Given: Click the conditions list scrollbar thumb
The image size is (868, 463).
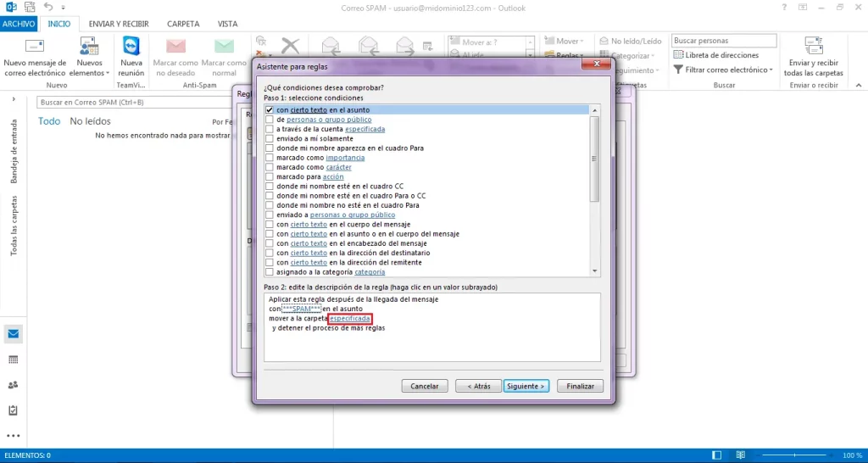Looking at the screenshot, I should point(594,159).
